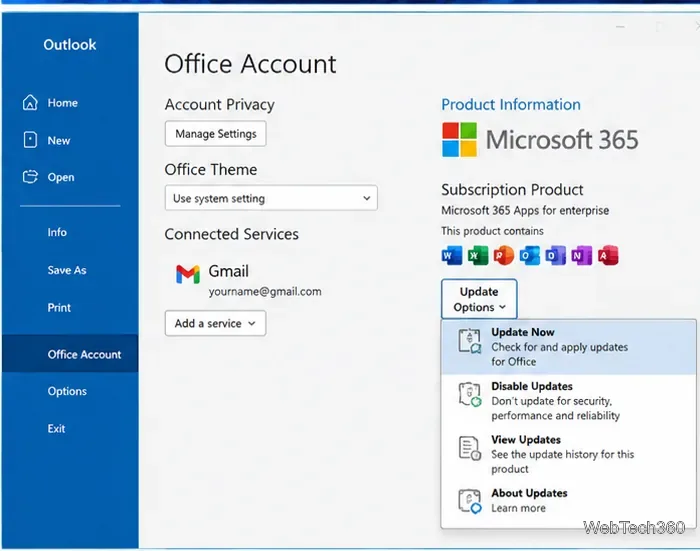
Task: Click the Home house icon in sidebar
Action: point(30,103)
